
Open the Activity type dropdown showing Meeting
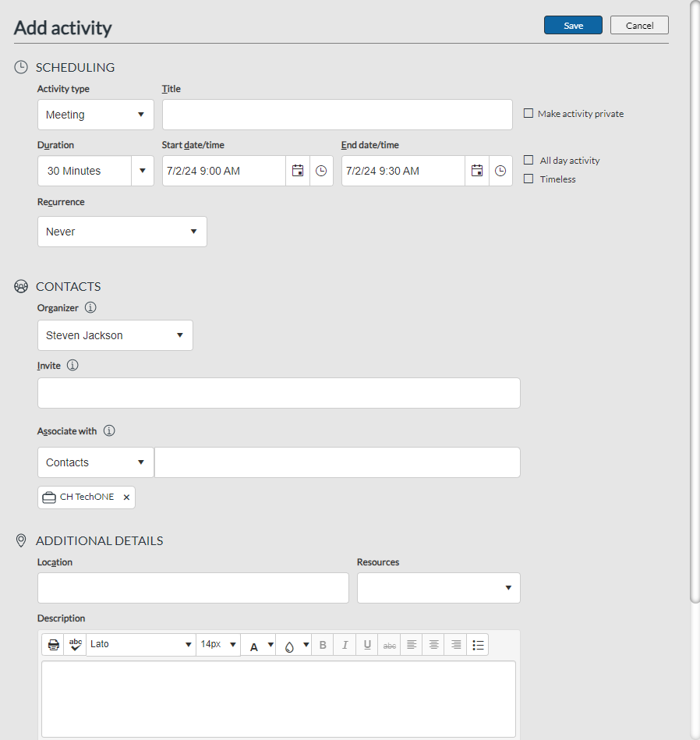click(95, 114)
